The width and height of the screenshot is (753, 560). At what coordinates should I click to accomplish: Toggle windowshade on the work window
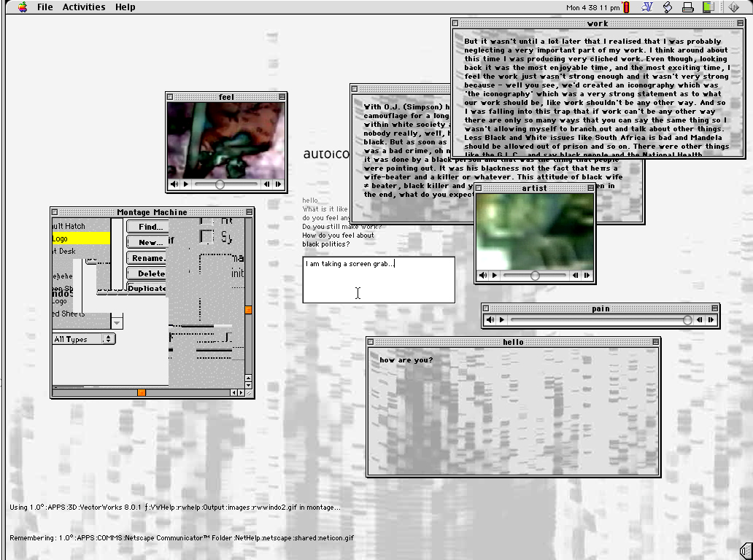(x=738, y=23)
